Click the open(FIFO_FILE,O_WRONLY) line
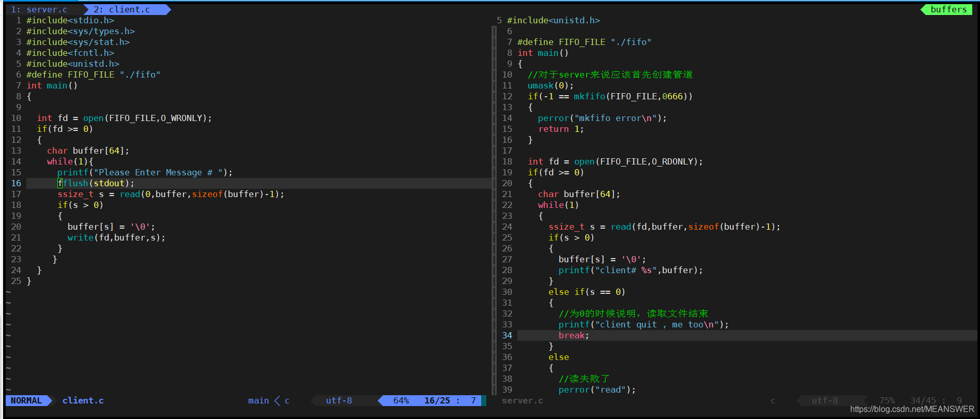This screenshot has width=980, height=419. tap(125, 118)
